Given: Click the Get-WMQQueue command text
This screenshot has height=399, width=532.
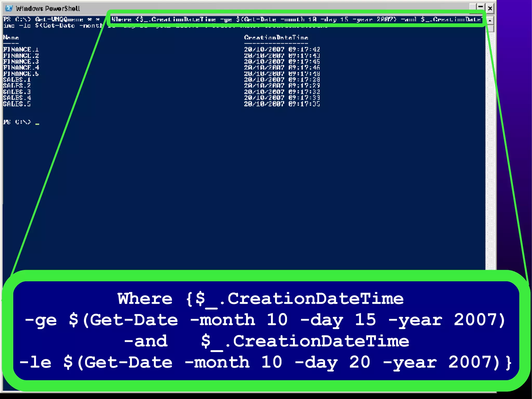Looking at the screenshot, I should [x=59, y=19].
